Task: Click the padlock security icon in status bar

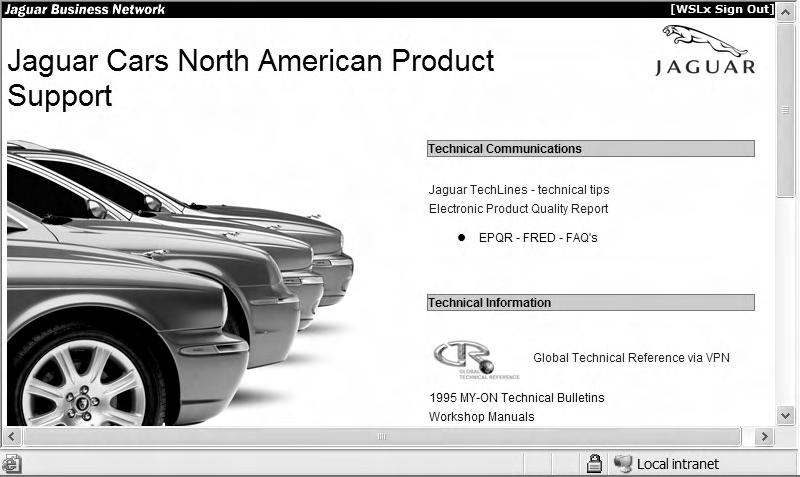Action: [x=594, y=463]
